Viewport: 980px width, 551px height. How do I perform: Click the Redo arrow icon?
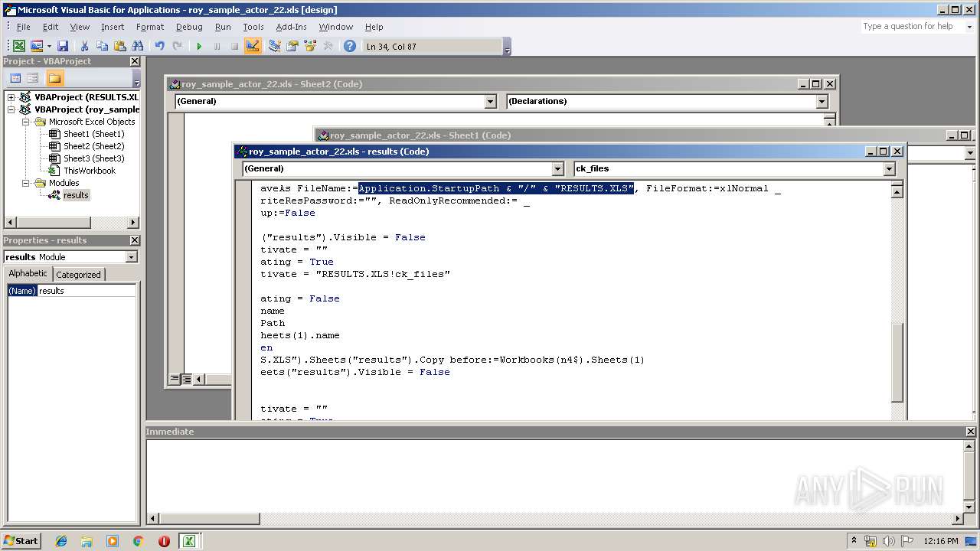[177, 46]
